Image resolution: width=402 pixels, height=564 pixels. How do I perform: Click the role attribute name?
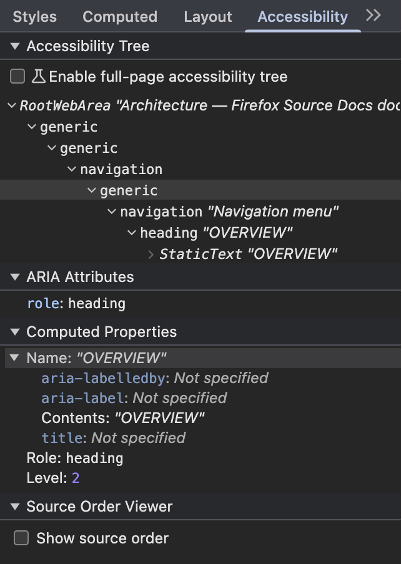click(x=43, y=304)
